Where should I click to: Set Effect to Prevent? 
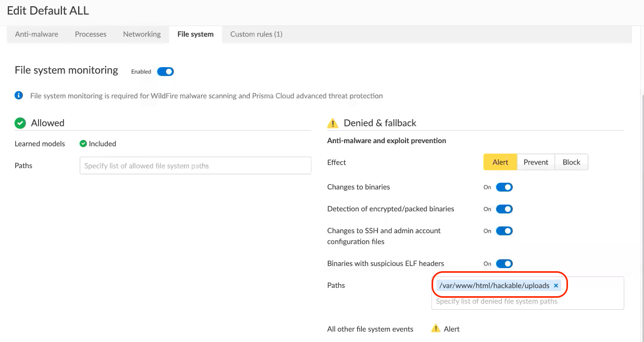click(x=536, y=162)
